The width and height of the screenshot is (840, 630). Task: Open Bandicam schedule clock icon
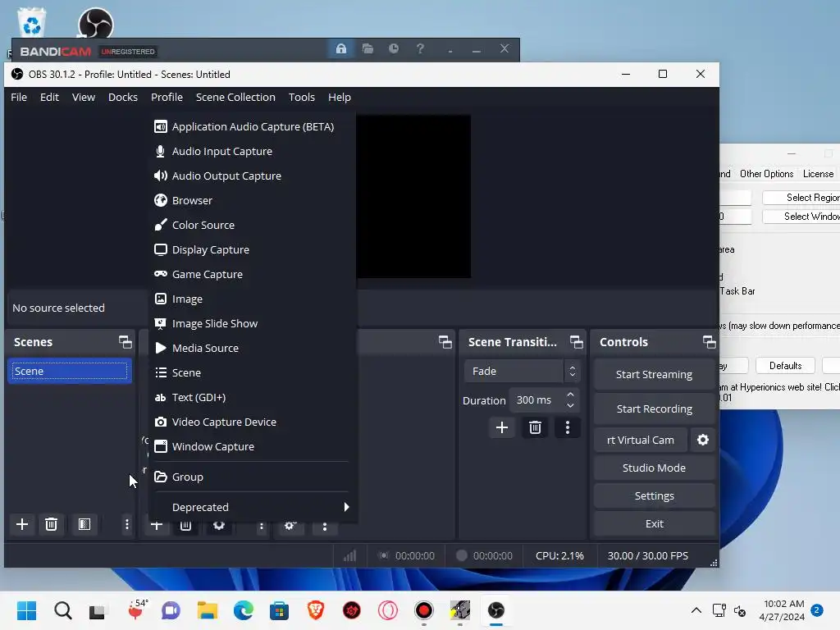click(394, 48)
